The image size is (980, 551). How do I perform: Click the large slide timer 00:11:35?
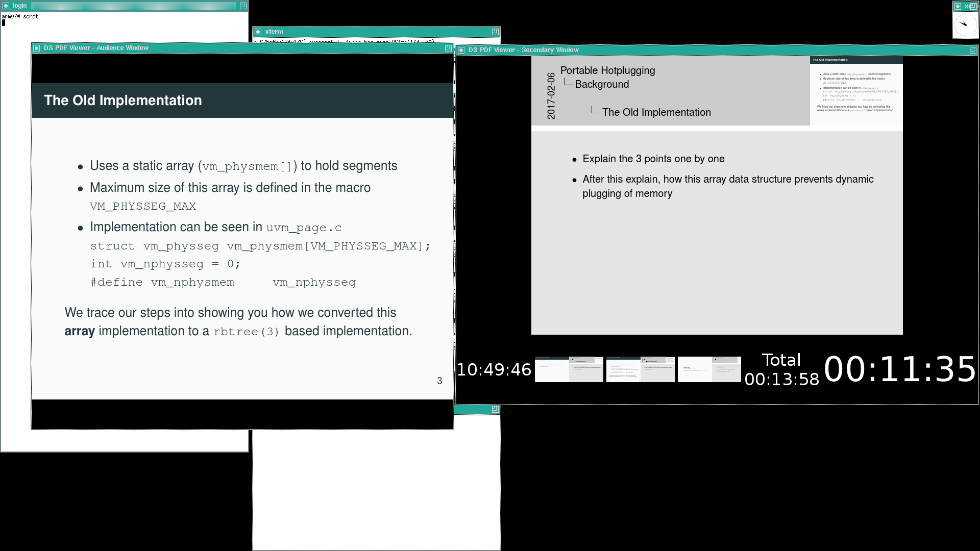click(900, 369)
